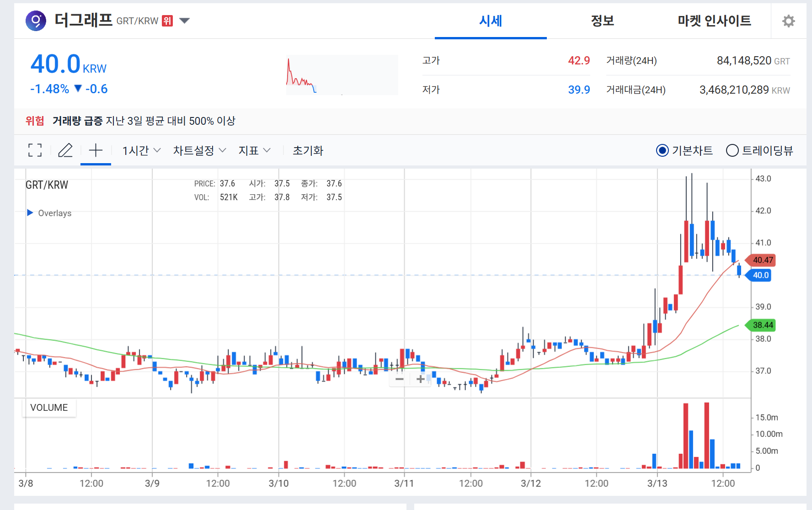Open the market selector arrow beside GRT/KRW

click(x=184, y=21)
